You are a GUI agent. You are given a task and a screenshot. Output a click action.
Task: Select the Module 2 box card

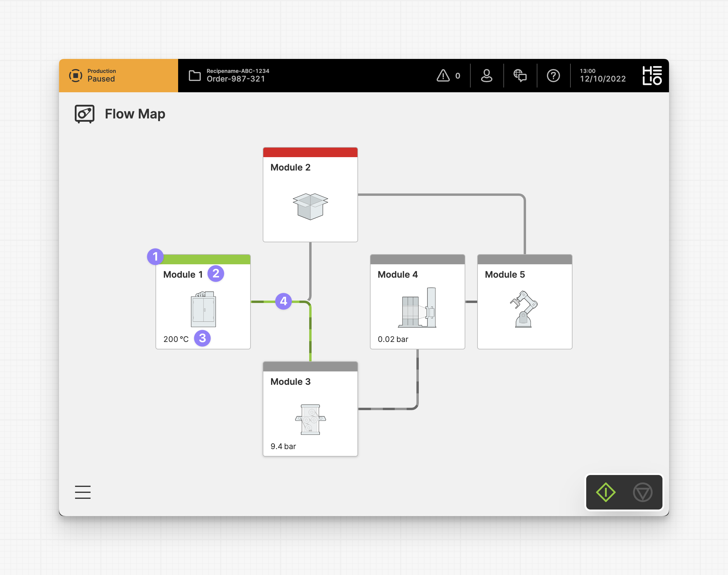click(x=310, y=199)
